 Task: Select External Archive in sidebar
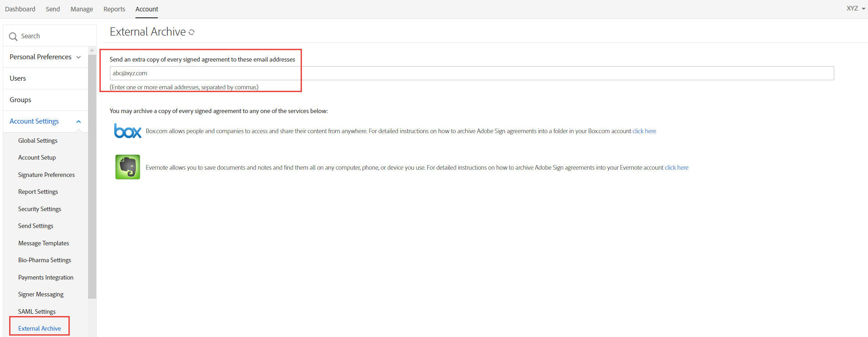pos(39,328)
